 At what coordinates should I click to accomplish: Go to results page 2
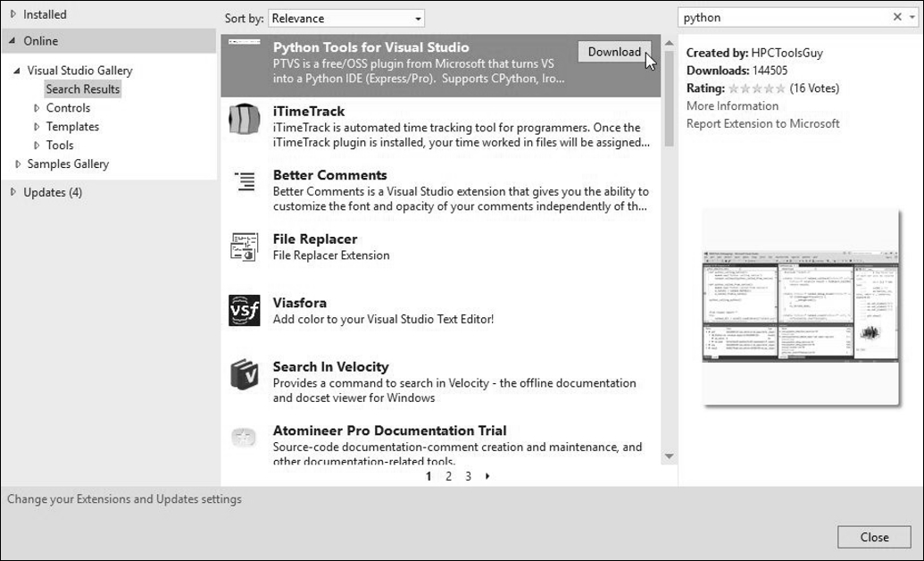448,476
